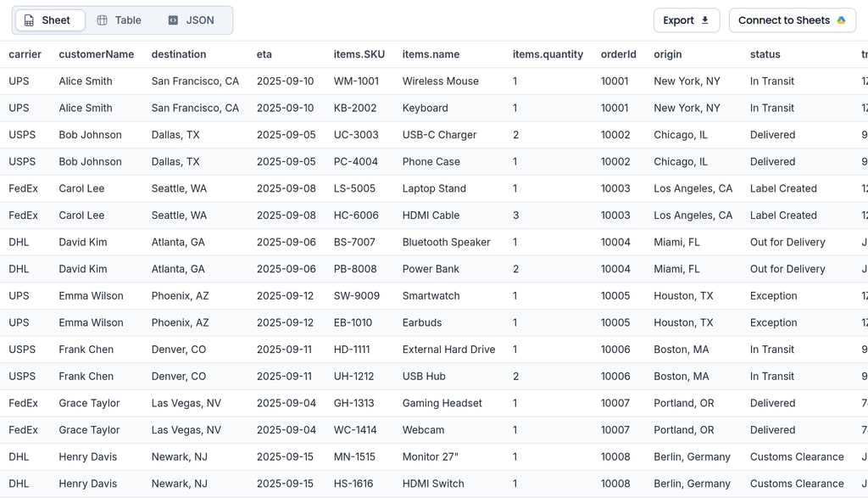Click Out for Delivery status in Power Bank row
868x498 pixels.
787,269
